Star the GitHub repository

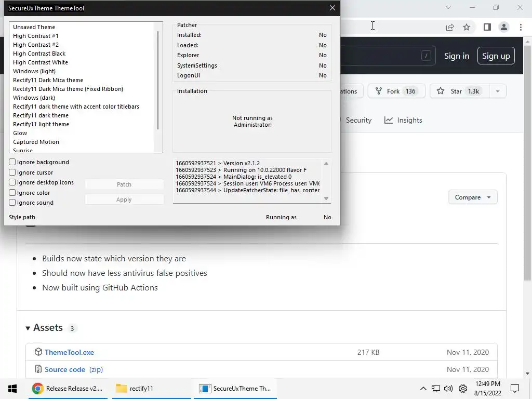[x=459, y=91]
